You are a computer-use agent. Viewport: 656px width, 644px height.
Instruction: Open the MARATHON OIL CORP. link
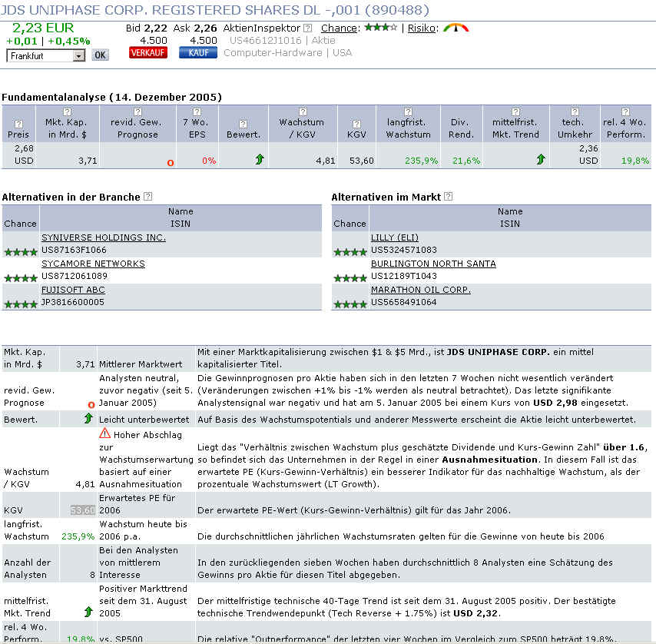421,290
